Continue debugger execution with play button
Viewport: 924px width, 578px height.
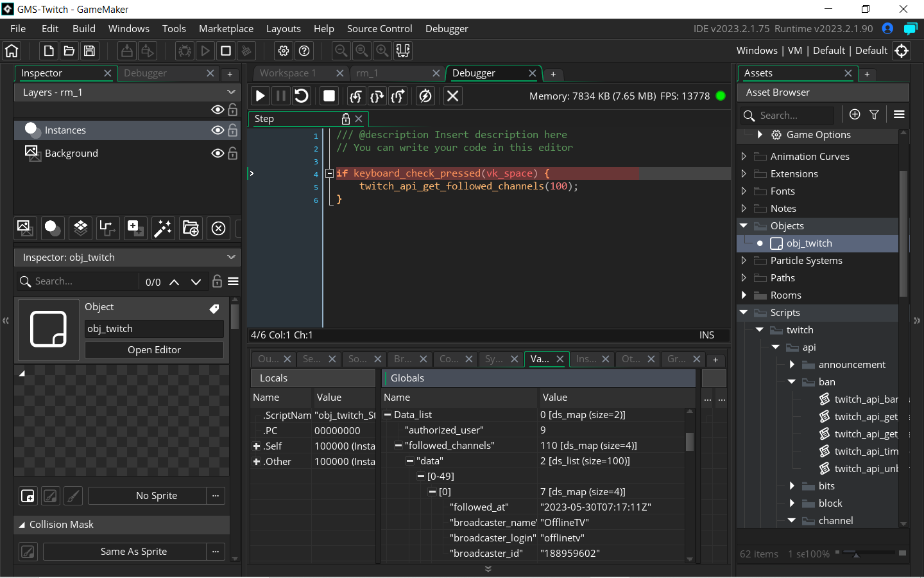tap(260, 96)
